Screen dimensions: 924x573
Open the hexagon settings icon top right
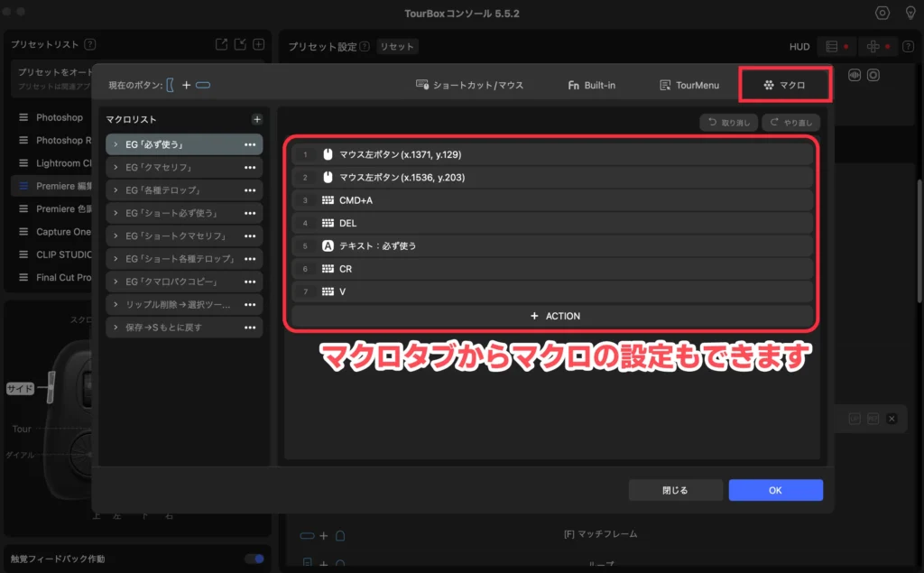point(882,13)
